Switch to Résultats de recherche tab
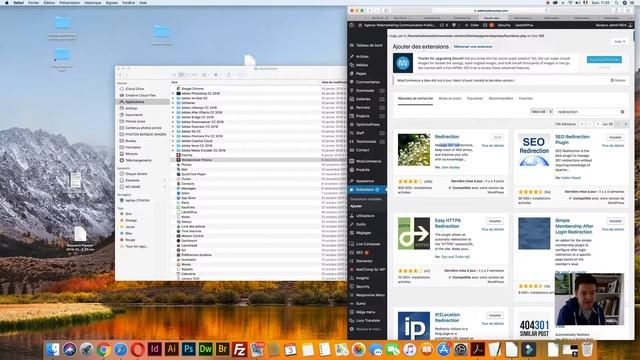This screenshot has height=360, width=640. (415, 98)
